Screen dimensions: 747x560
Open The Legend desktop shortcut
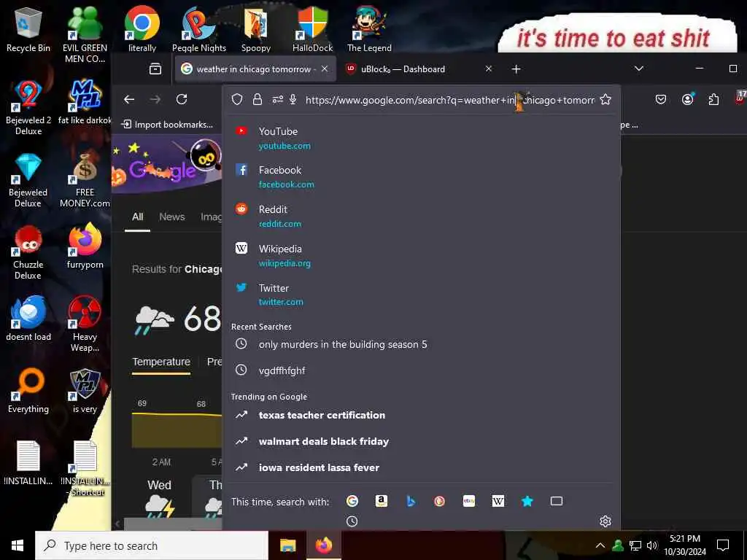click(x=369, y=28)
